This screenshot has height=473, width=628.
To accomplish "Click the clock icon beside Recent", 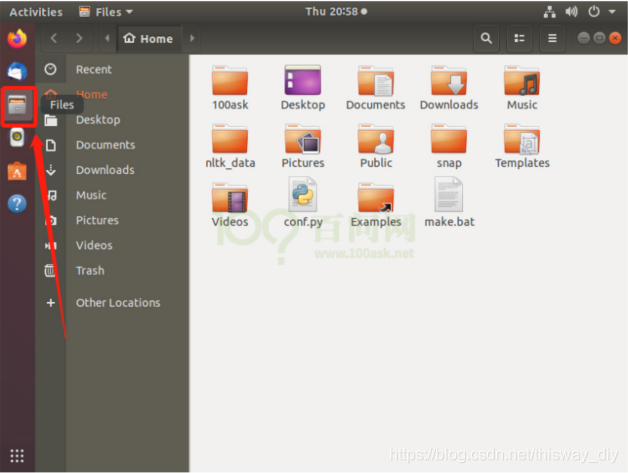I will click(x=50, y=70).
